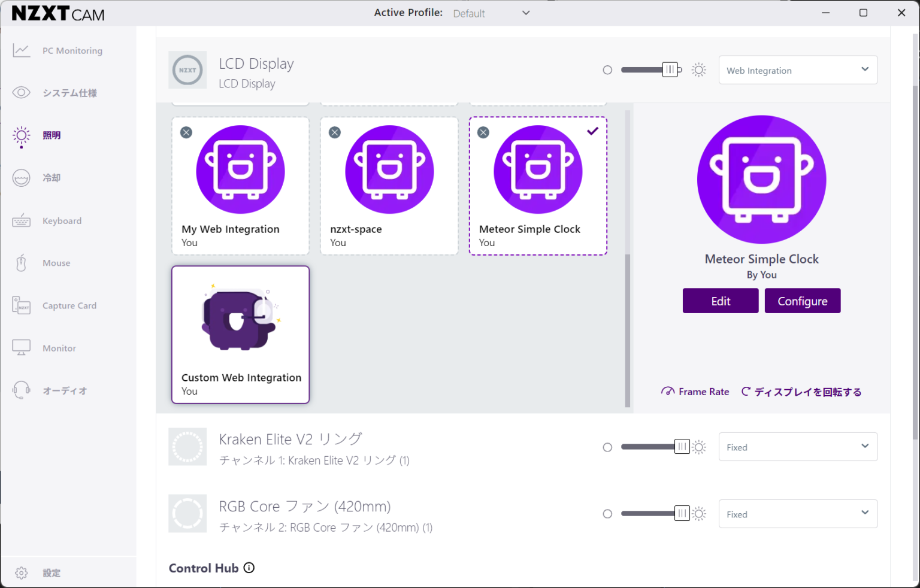Expand the Web Integration mode dropdown
This screenshot has height=588, width=920.
pyautogui.click(x=797, y=69)
